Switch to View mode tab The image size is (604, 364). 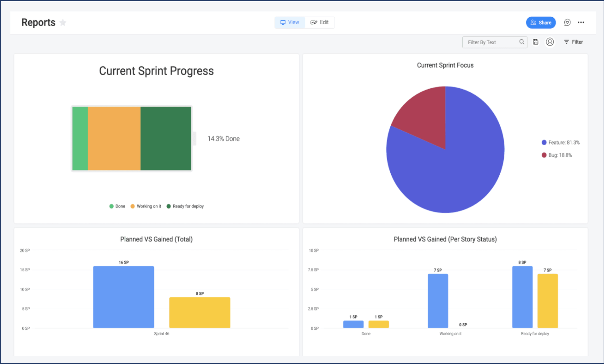[x=290, y=23]
